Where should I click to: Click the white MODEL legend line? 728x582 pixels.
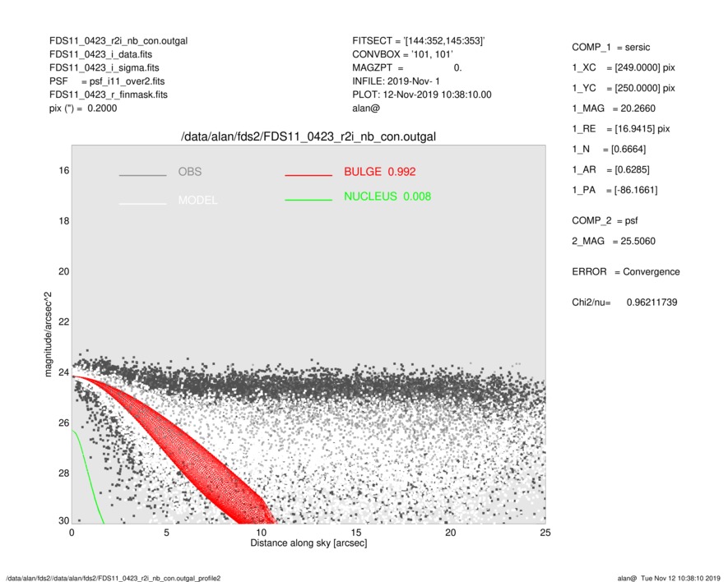[142, 202]
